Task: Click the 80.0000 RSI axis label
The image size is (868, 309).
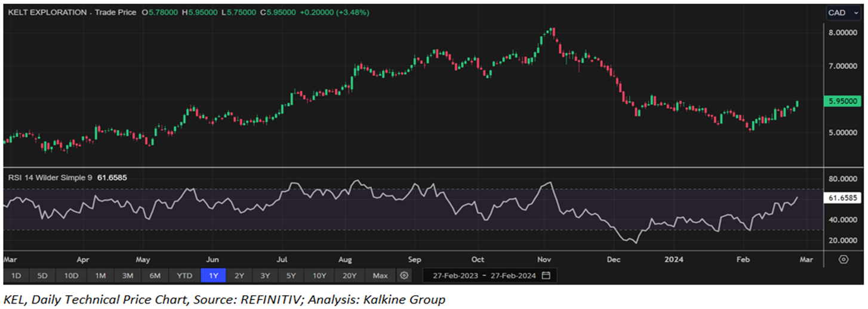Action: tap(844, 179)
